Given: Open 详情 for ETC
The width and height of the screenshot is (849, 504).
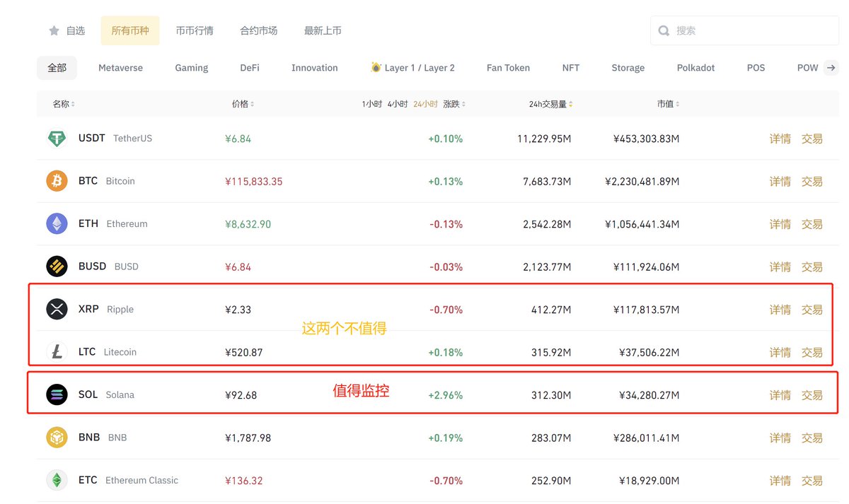Looking at the screenshot, I should pyautogui.click(x=780, y=481).
